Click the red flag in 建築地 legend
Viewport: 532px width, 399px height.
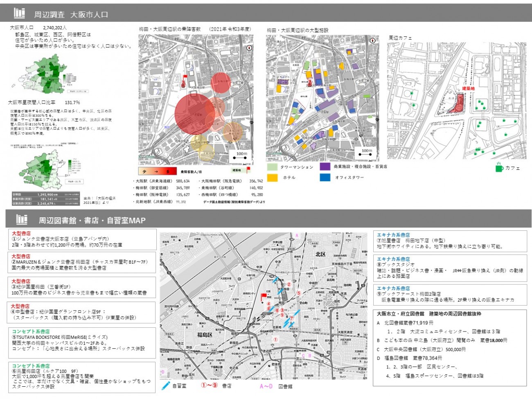click(248, 169)
